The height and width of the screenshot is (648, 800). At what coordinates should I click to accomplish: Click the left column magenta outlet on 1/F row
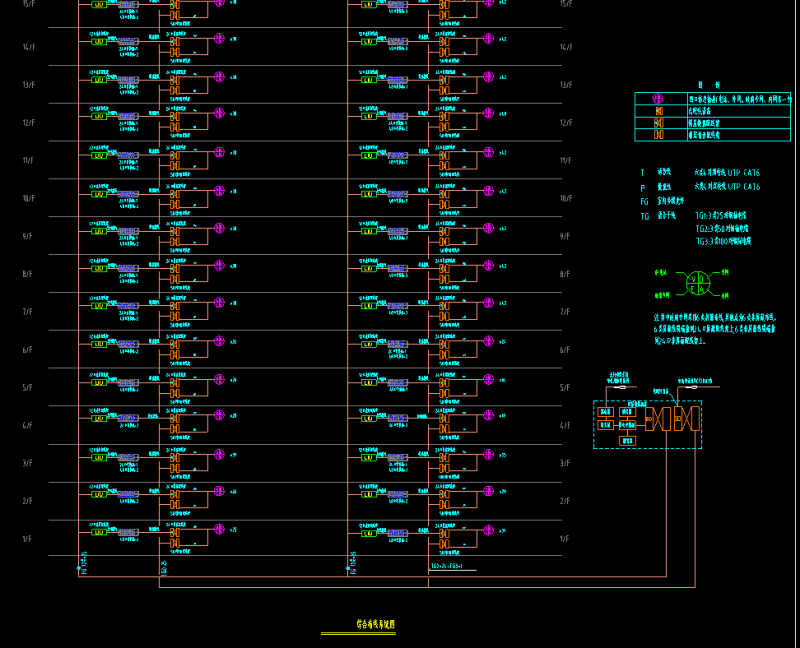pos(219,529)
